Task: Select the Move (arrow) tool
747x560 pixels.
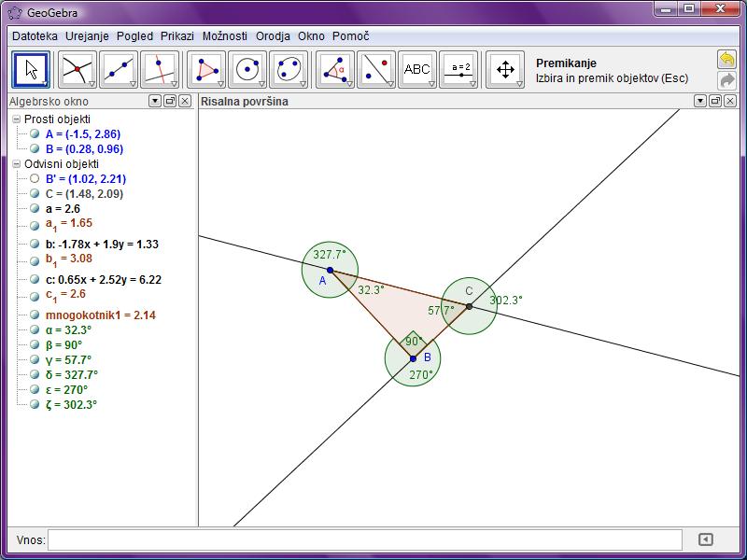Action: (x=32, y=70)
